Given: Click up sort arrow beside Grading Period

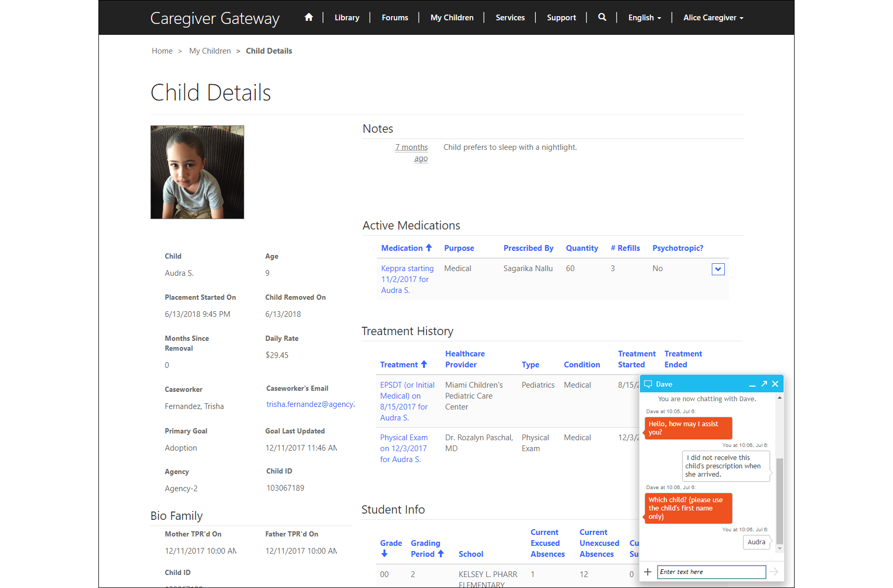Looking at the screenshot, I should click(x=441, y=554).
